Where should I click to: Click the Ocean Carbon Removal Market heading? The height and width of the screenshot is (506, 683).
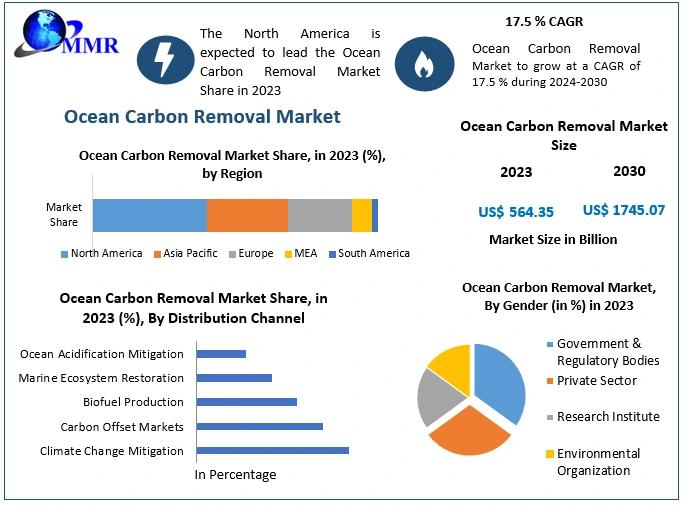(202, 117)
